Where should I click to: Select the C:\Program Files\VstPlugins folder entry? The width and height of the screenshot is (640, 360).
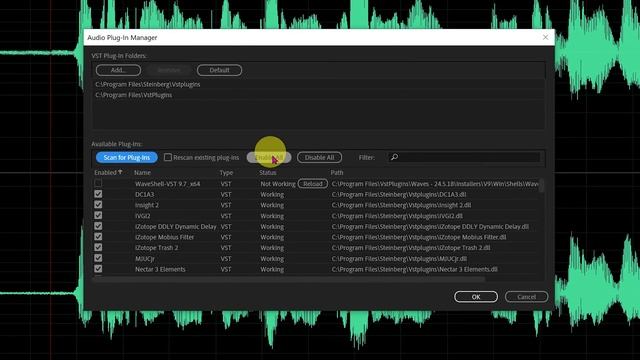(133, 95)
